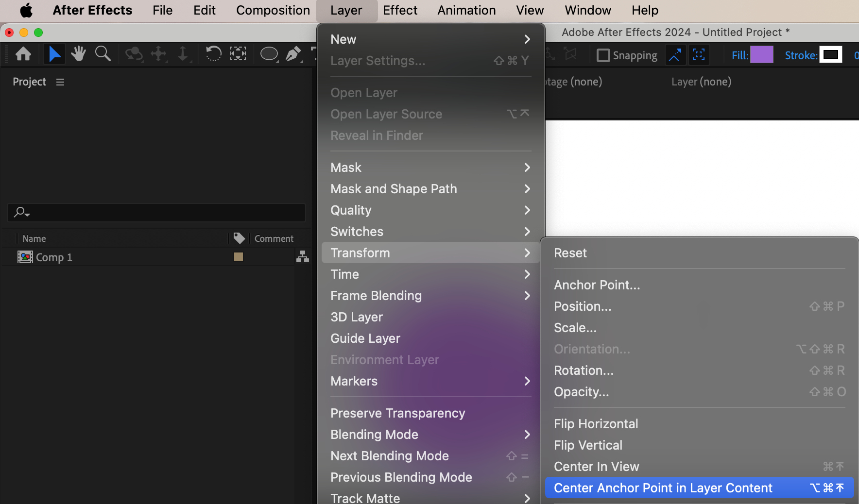
Task: Expand the New submenu in Layer menu
Action: [x=430, y=39]
